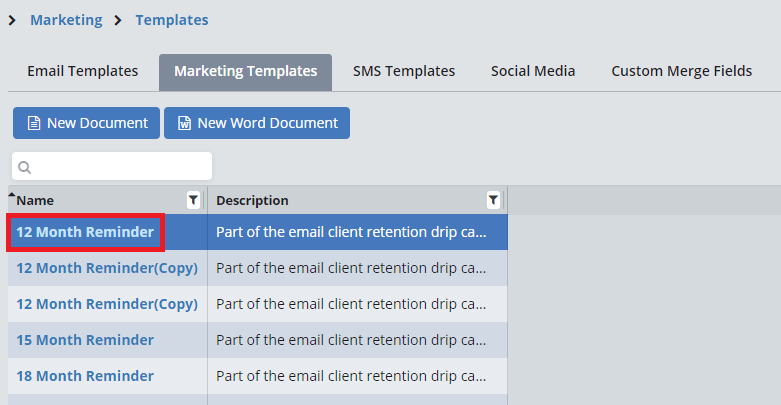Open the SMS Templates tab
The image size is (781, 405).
(404, 71)
